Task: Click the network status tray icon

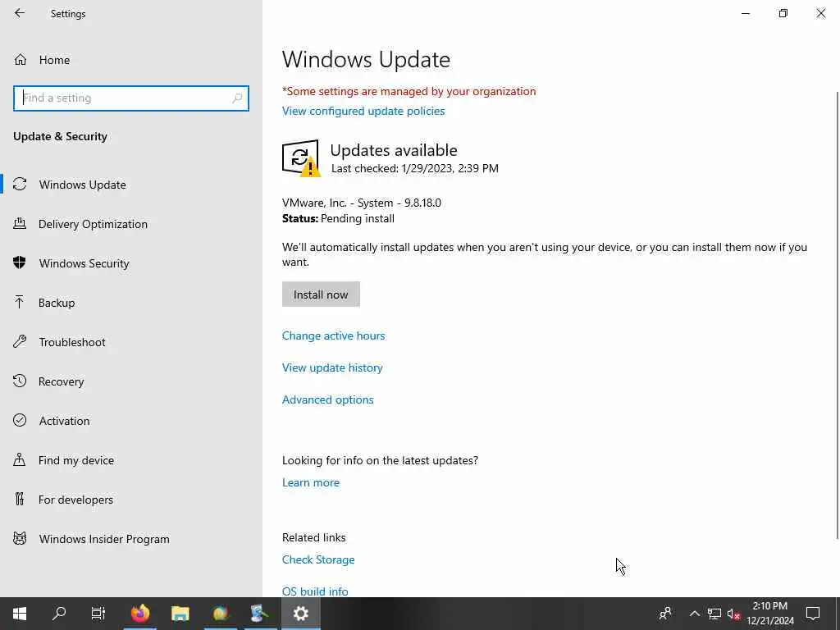Action: (x=714, y=614)
